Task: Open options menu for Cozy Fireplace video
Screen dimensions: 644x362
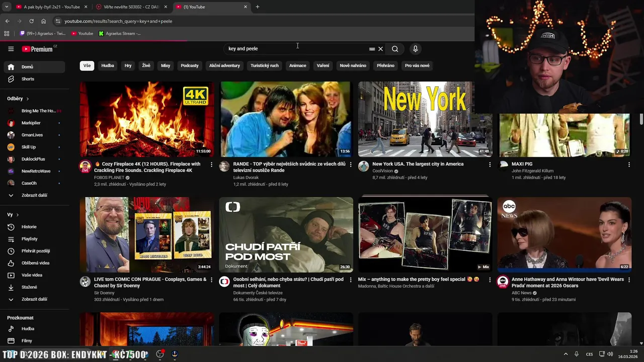Action: pyautogui.click(x=211, y=164)
